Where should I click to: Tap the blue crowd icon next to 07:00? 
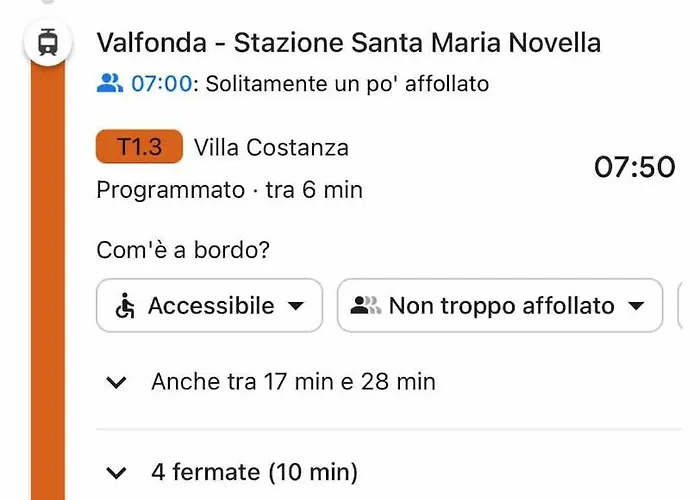(110, 83)
